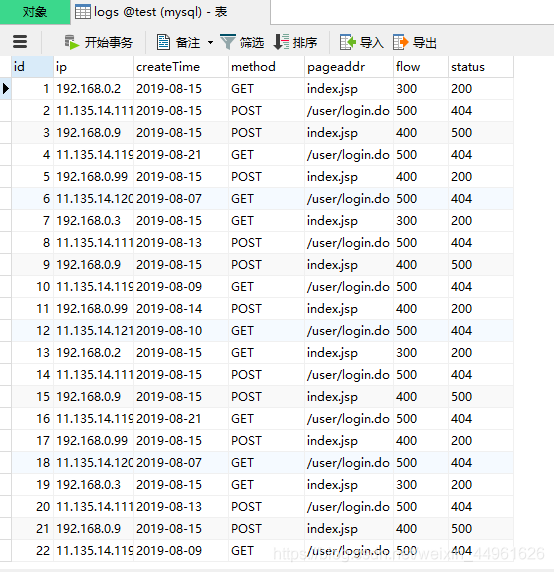The height and width of the screenshot is (572, 554).
Task: Click the import icon
Action: [348, 42]
